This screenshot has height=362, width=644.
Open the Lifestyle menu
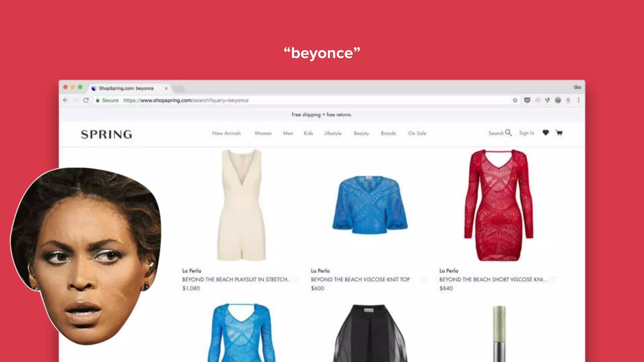pos(333,133)
